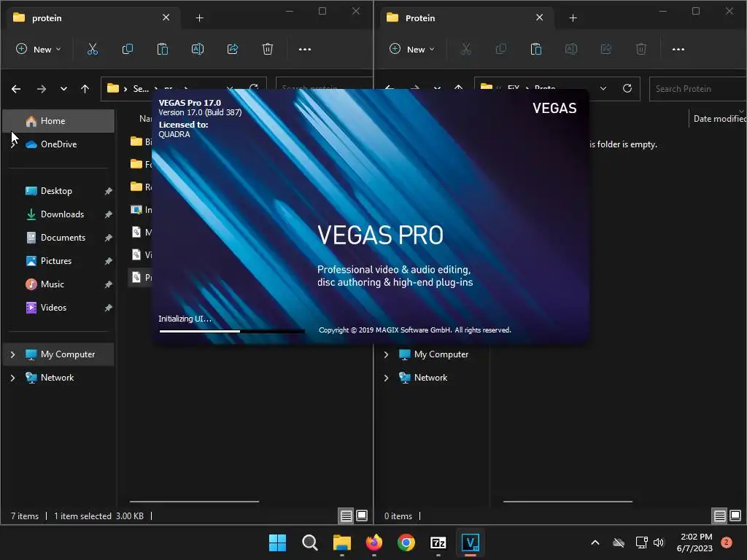Image resolution: width=747 pixels, height=560 pixels.
Task: Expand My Computer in right window sidebar
Action: click(x=387, y=354)
